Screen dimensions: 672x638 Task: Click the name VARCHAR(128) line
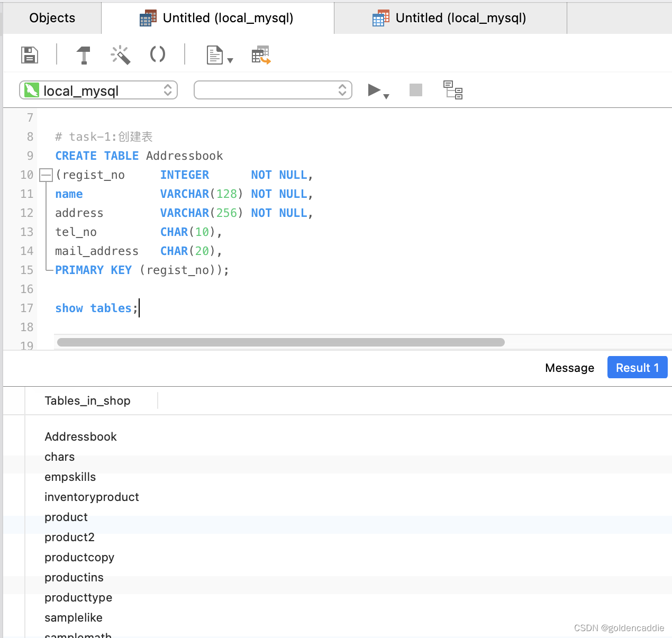(x=184, y=194)
